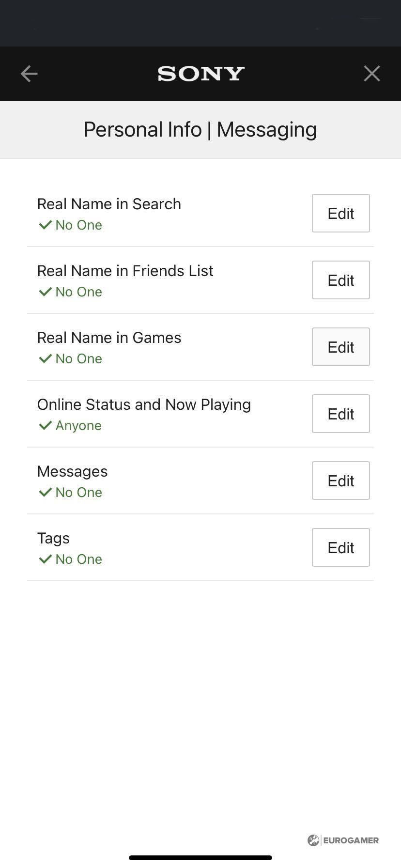The width and height of the screenshot is (401, 868).
Task: Edit Online Status and Now Playing setting
Action: (x=340, y=414)
